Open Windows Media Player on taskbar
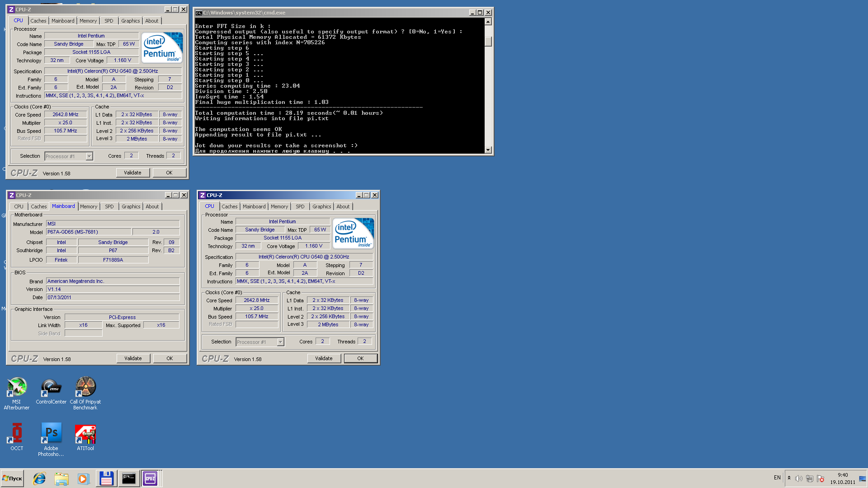The image size is (868, 488). [x=83, y=479]
